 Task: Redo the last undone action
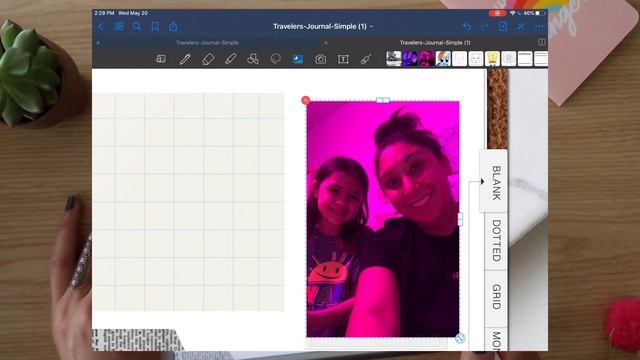tap(485, 27)
